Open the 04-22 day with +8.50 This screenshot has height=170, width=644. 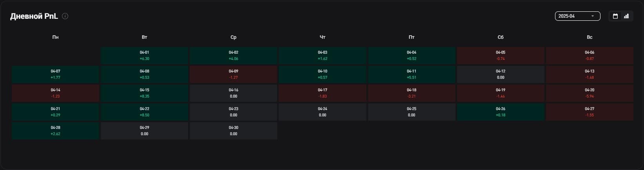(x=144, y=112)
